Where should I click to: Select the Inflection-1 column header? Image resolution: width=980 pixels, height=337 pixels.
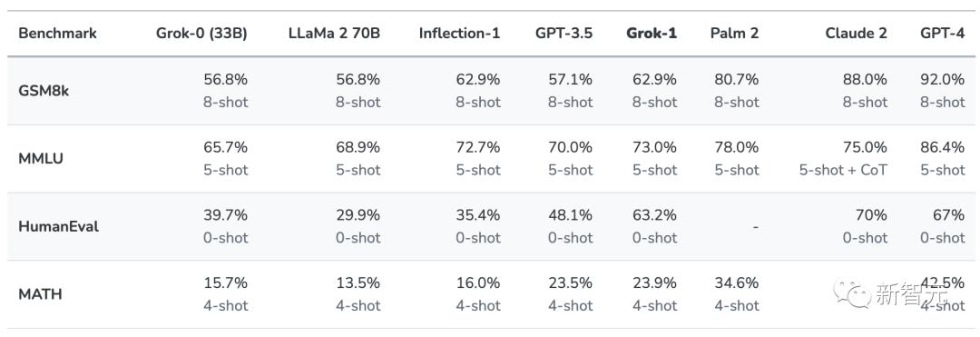point(459,33)
